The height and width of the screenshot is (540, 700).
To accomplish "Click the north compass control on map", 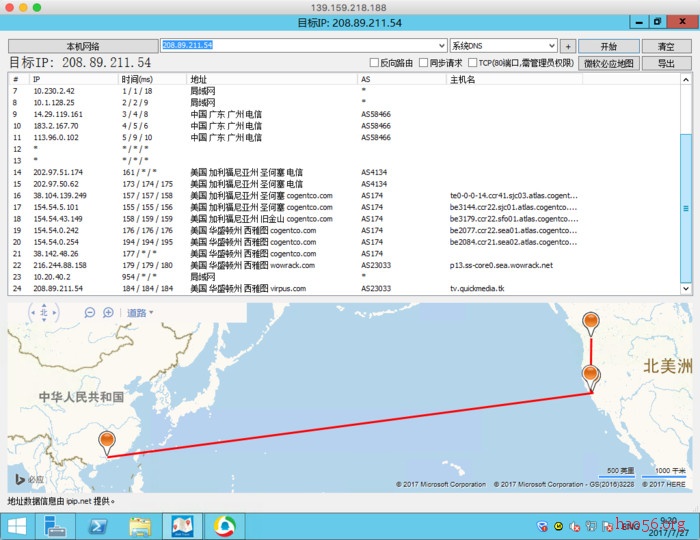I will [45, 313].
